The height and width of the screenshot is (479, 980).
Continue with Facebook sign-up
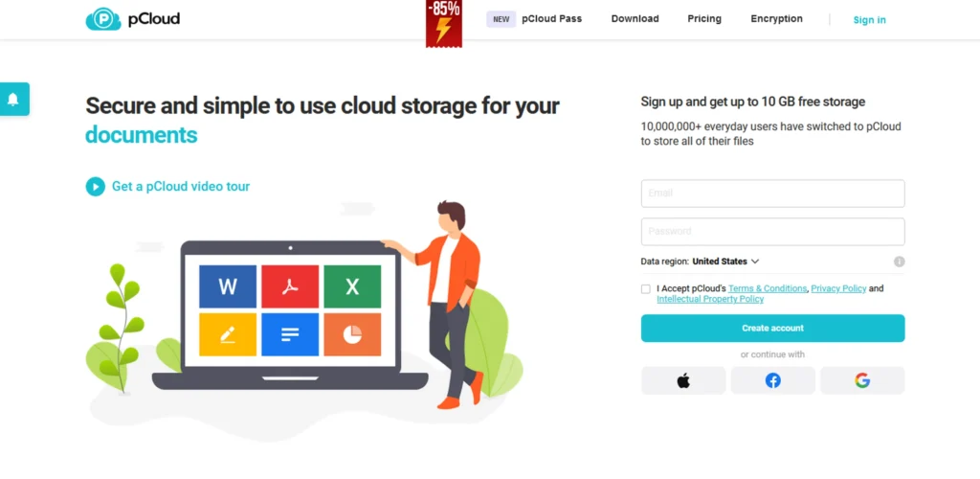pyautogui.click(x=772, y=380)
